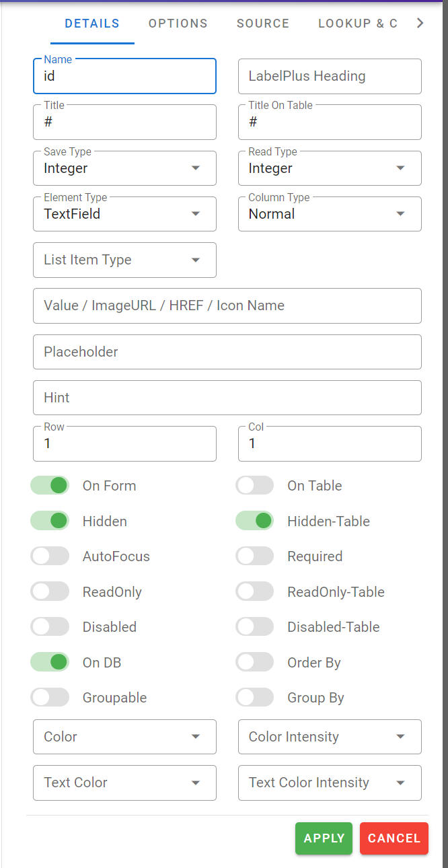This screenshot has height=868, width=448.
Task: Turn on the Required switch
Action: [x=255, y=556]
